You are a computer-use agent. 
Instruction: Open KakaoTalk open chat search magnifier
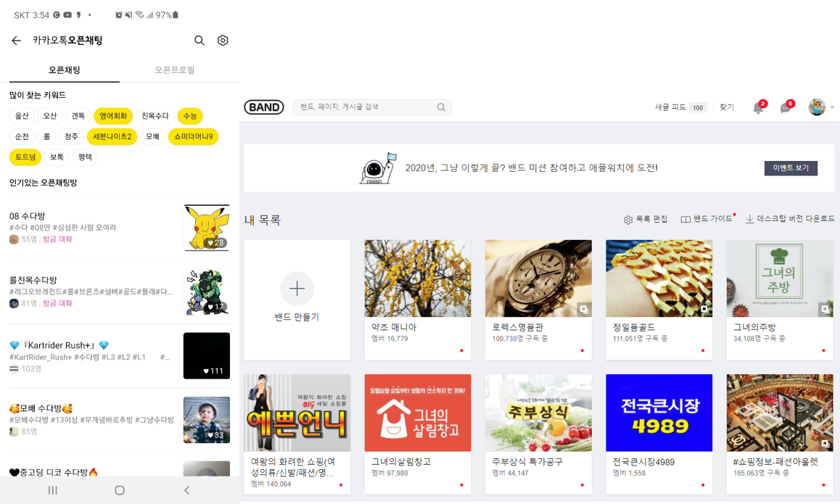pos(199,41)
